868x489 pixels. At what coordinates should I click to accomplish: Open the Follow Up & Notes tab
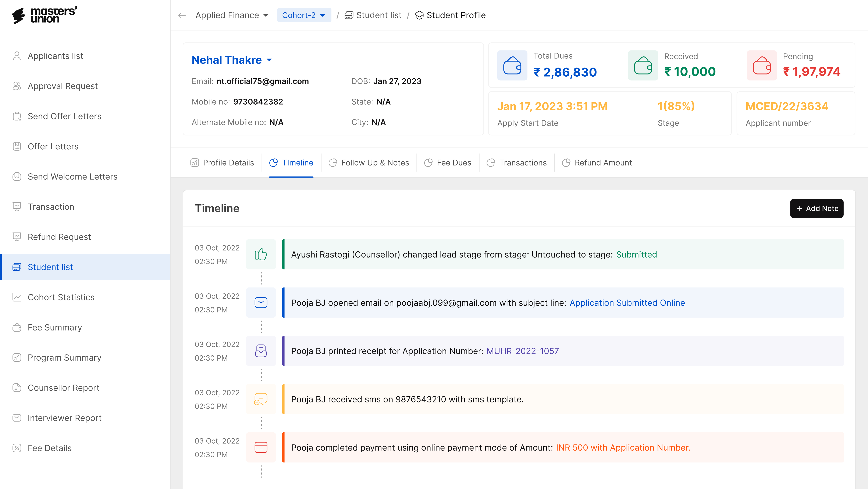tap(369, 163)
